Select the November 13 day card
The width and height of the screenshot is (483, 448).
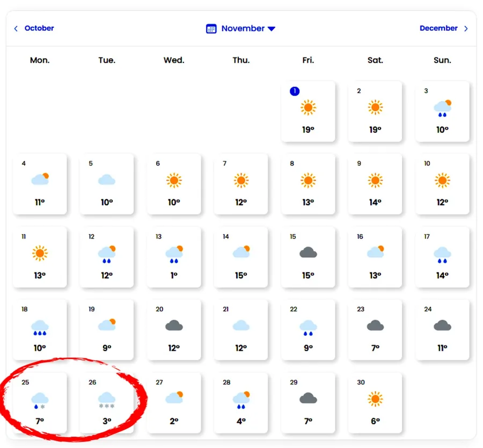point(174,257)
